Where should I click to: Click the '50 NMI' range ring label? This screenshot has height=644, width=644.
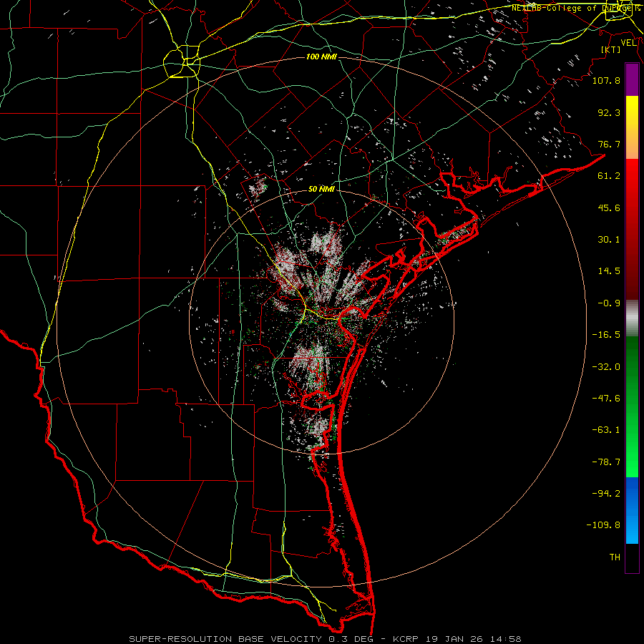[x=321, y=189]
